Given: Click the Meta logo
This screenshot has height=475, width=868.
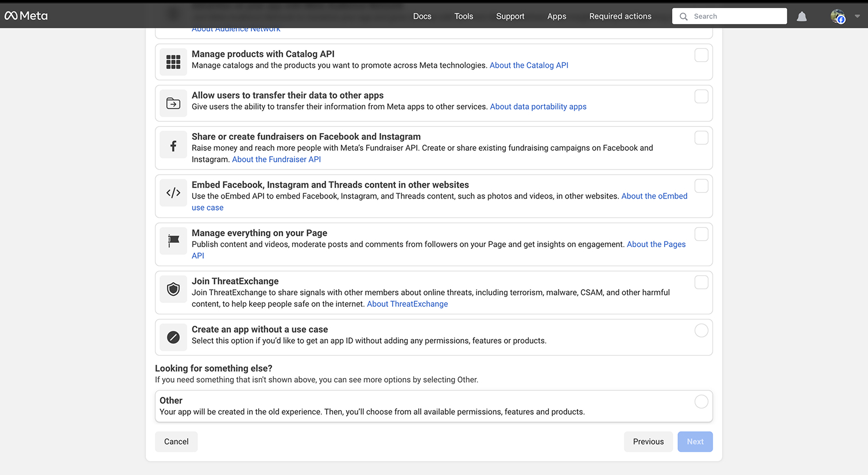Looking at the screenshot, I should point(26,15).
